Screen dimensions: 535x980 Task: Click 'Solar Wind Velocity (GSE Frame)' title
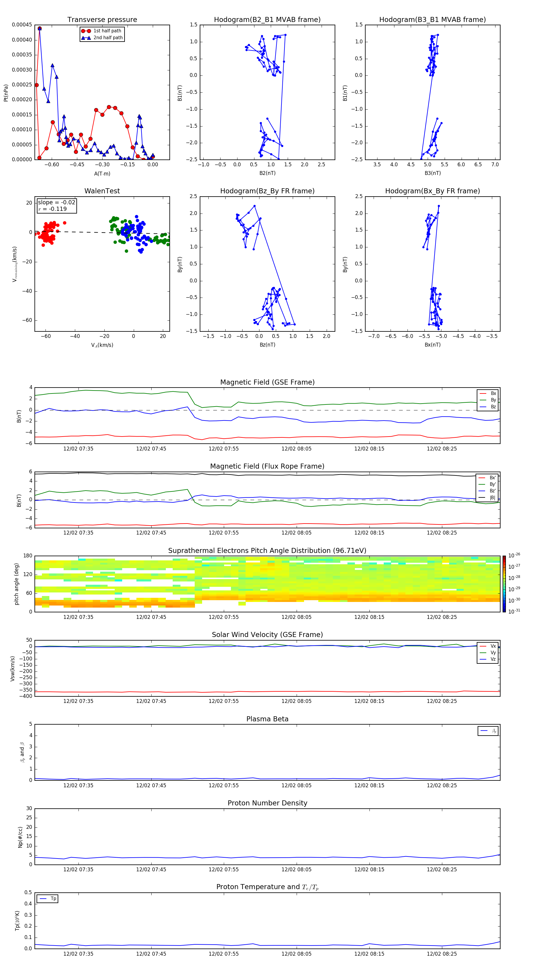coord(267,635)
